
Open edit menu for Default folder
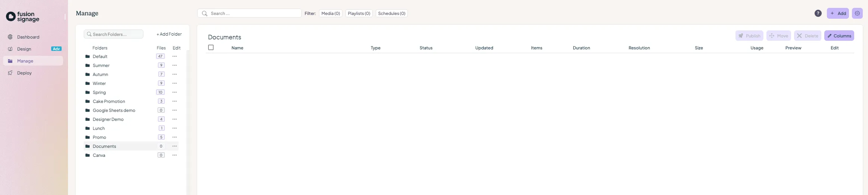pyautogui.click(x=174, y=57)
